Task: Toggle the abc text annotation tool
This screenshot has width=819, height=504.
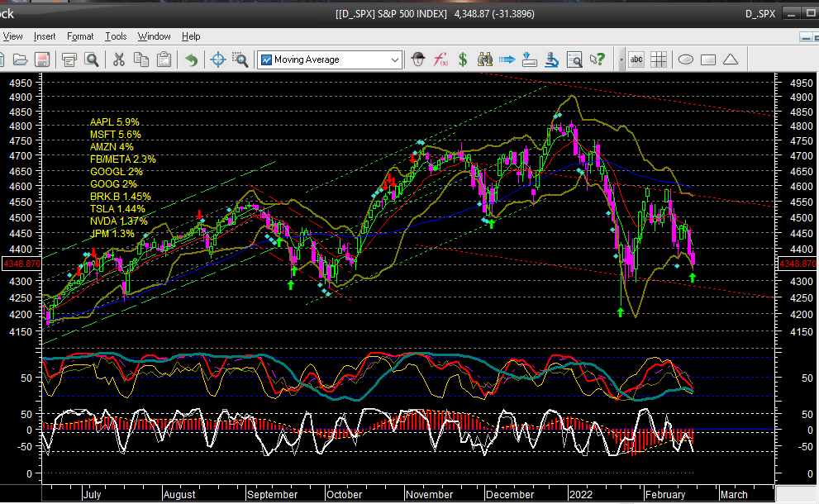Action: [x=636, y=59]
